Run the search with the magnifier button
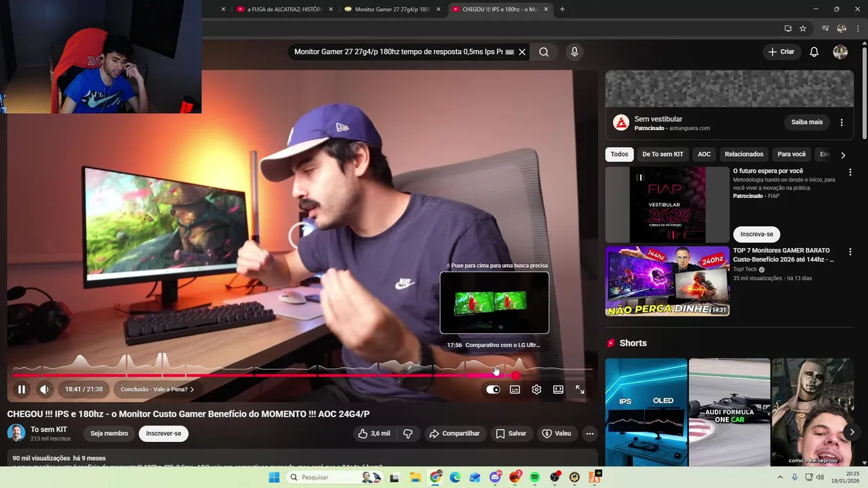 tap(544, 52)
